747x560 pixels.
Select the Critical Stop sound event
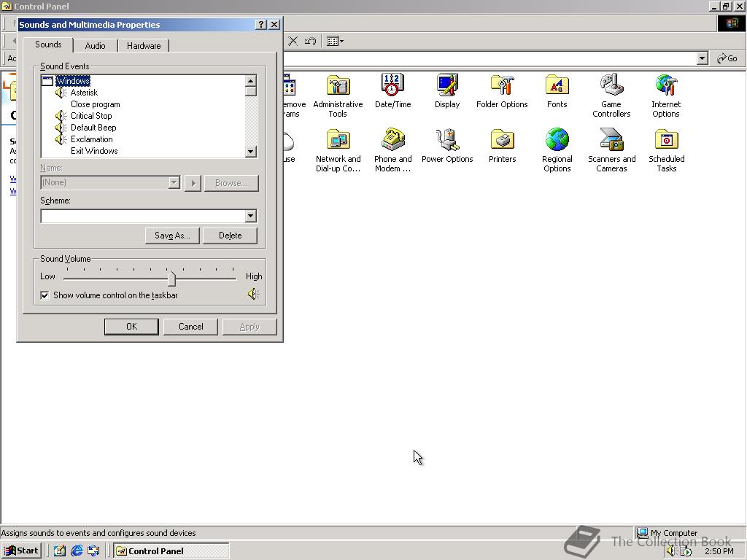(x=91, y=116)
